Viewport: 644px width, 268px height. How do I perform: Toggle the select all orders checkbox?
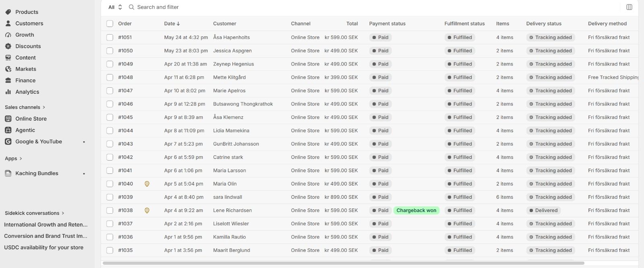coord(109,24)
